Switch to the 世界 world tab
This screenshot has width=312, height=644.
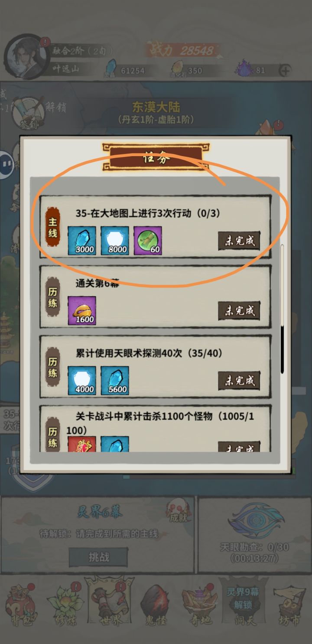tap(109, 603)
